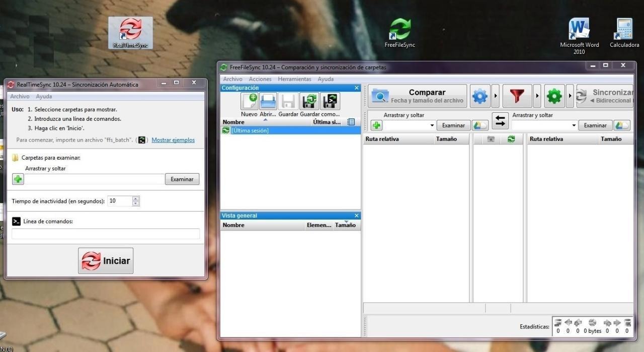The image size is (644, 352).
Task: Click the right Examinar button in FreeFileSync
Action: [x=595, y=125]
